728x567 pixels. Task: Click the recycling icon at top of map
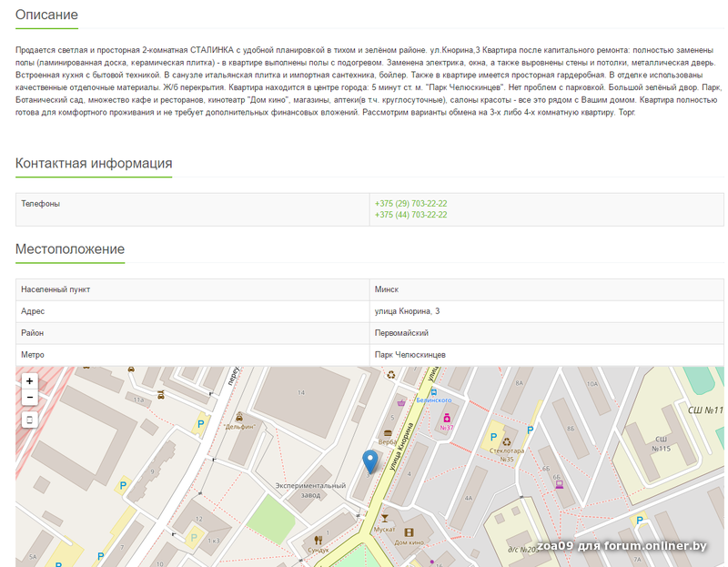(x=391, y=374)
